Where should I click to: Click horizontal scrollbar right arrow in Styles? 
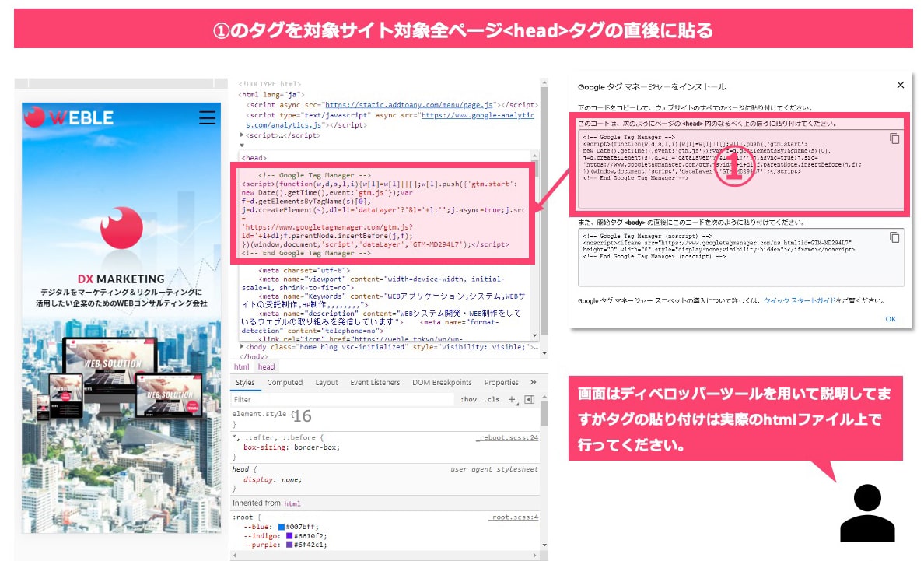point(535,555)
